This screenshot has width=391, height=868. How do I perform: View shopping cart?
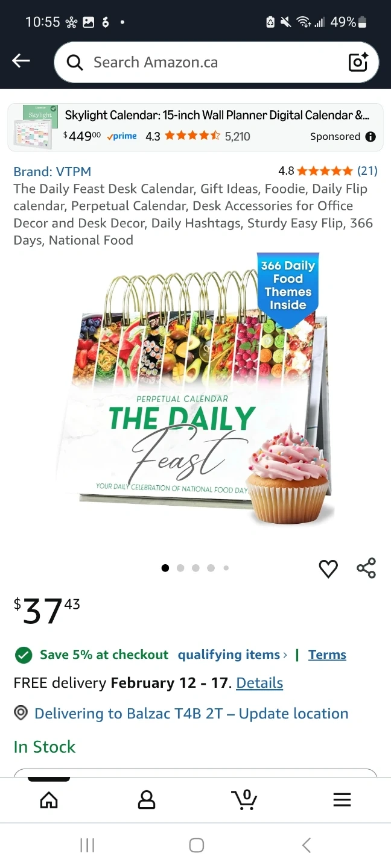tap(244, 799)
